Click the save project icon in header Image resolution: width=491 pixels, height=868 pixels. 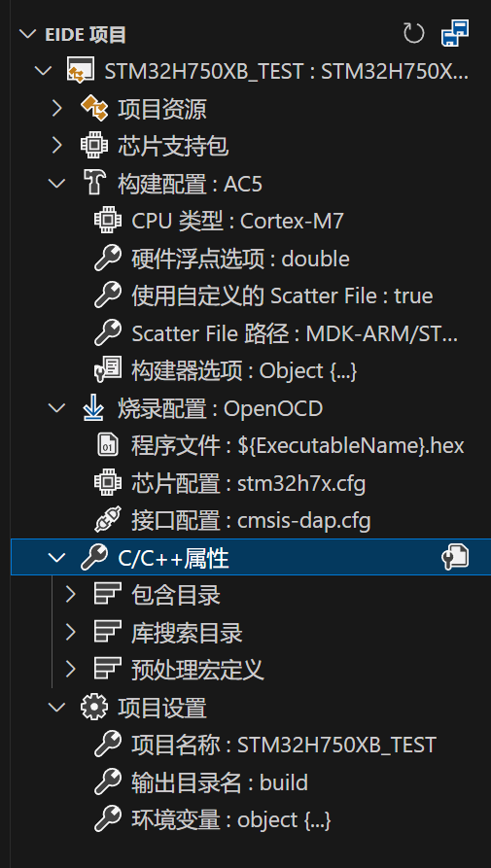[454, 34]
